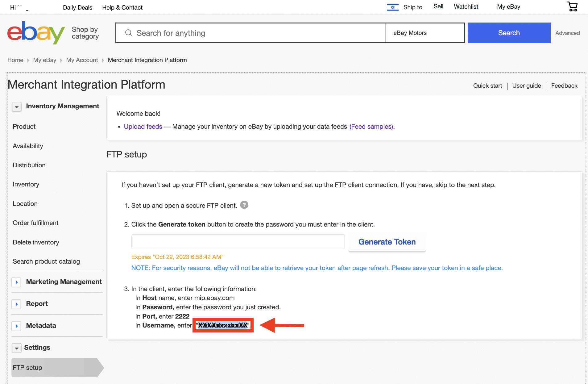Open the Watchlist
This screenshot has width=588, height=384.
tap(466, 6)
